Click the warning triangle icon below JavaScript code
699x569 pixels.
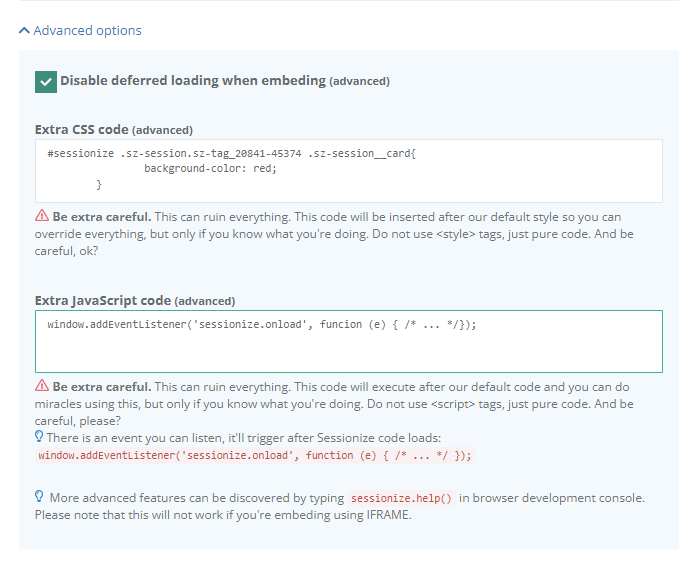tap(42, 387)
